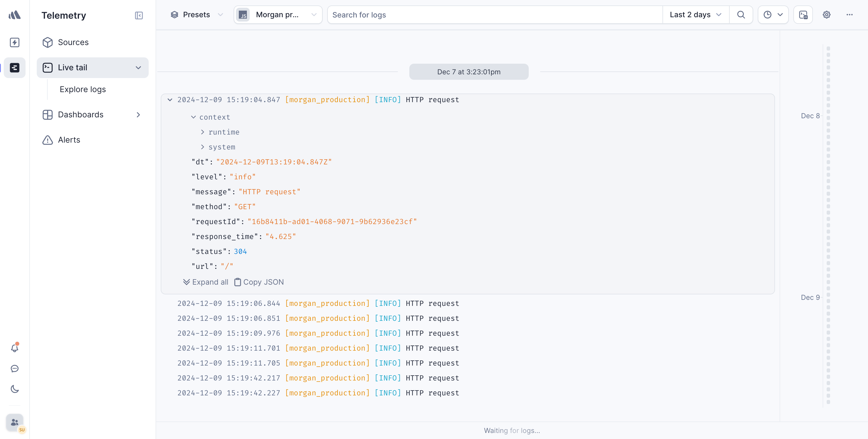Jump to Dec 8 on the timeline
This screenshot has height=439, width=868.
[810, 116]
